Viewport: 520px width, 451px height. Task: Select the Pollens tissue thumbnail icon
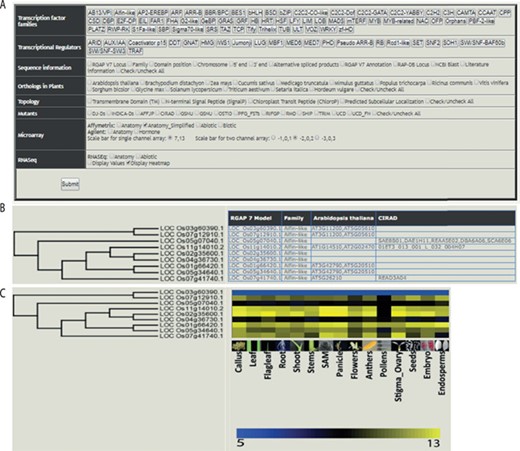(383, 345)
